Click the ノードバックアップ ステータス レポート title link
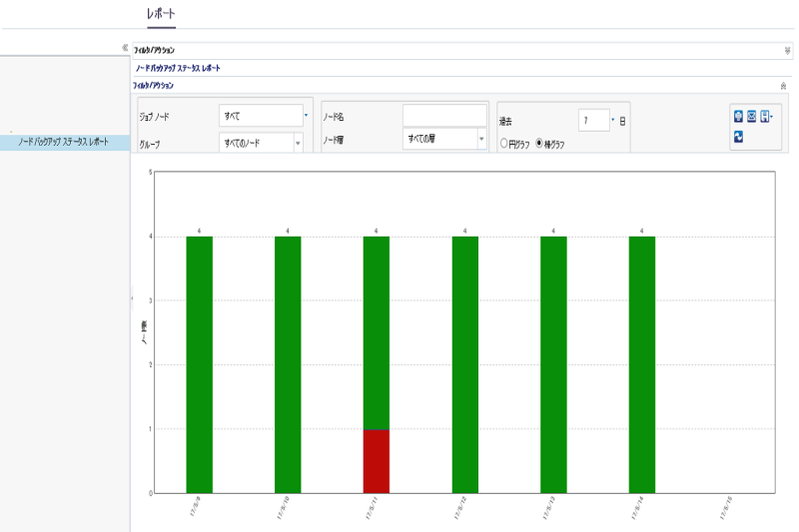Screen dimensions: 799x532 click(x=178, y=68)
